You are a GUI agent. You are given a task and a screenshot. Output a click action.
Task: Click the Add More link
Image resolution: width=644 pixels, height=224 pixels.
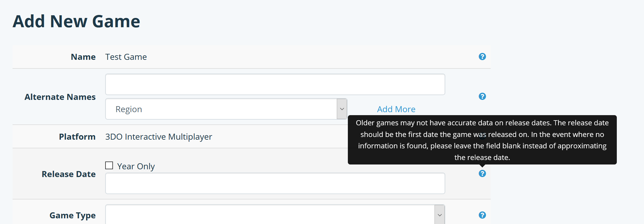396,109
